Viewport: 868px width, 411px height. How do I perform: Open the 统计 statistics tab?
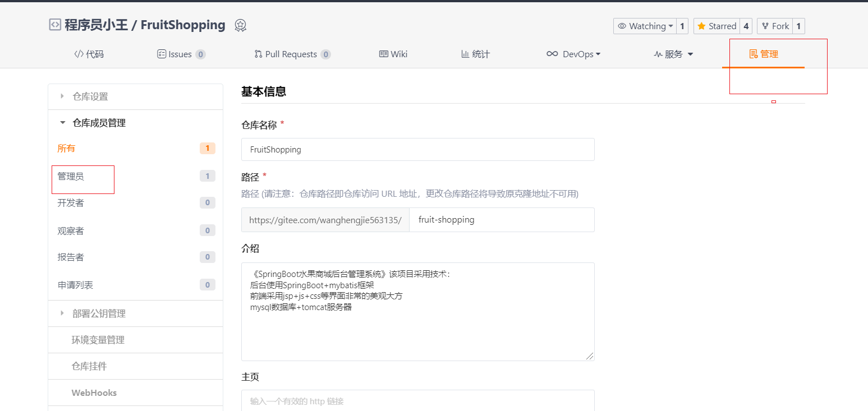(x=475, y=54)
